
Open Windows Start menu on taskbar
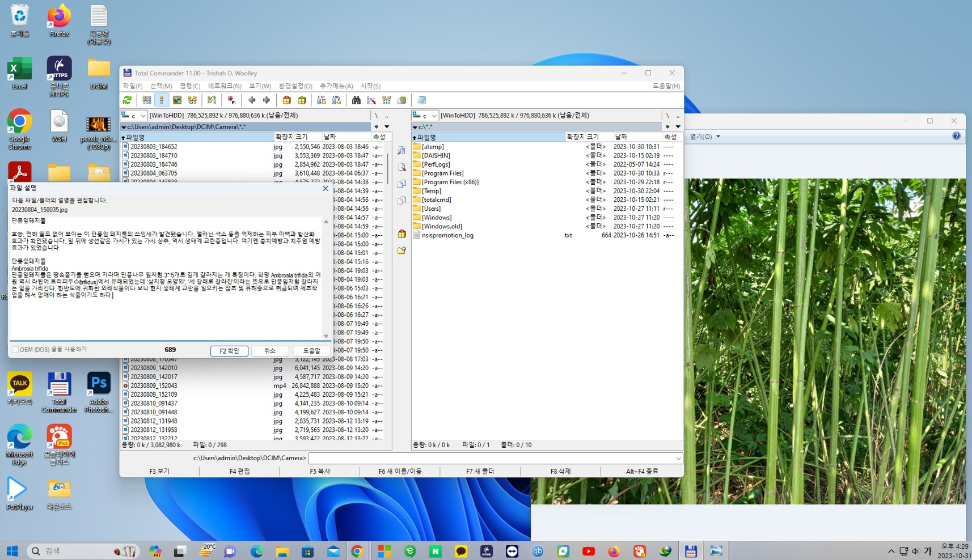12,551
